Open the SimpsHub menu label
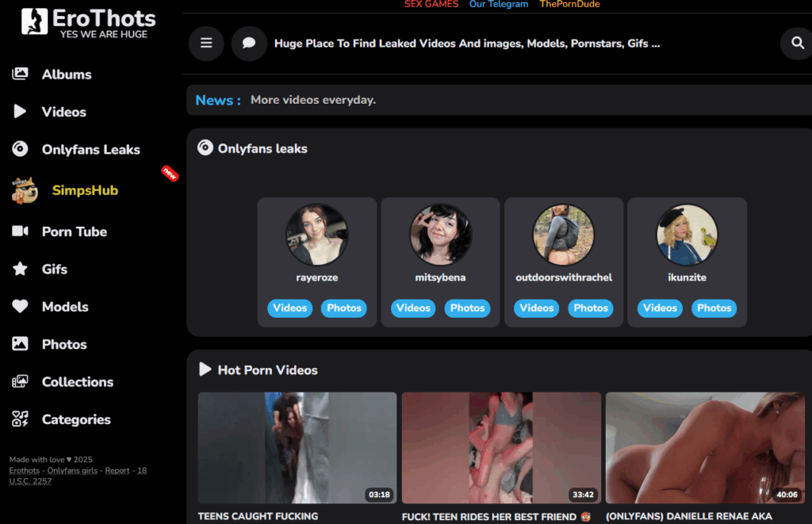The height and width of the screenshot is (524, 812). (x=85, y=190)
